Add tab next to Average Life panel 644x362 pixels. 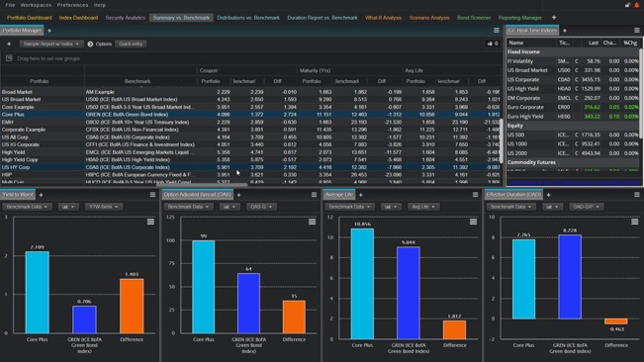361,195
